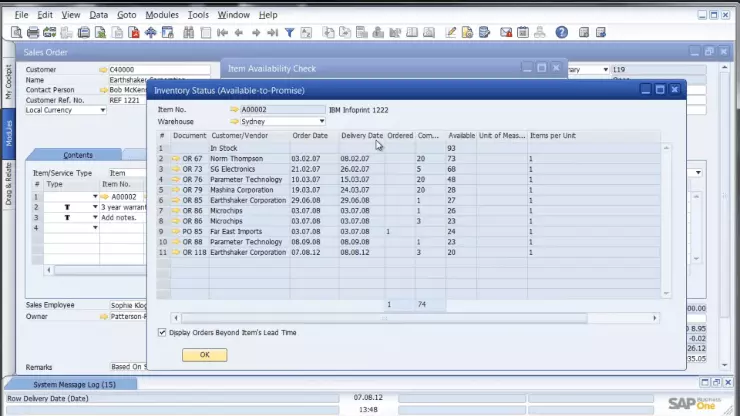Select the Contents tab in Sales Order
The height and width of the screenshot is (416, 740).
click(78, 155)
